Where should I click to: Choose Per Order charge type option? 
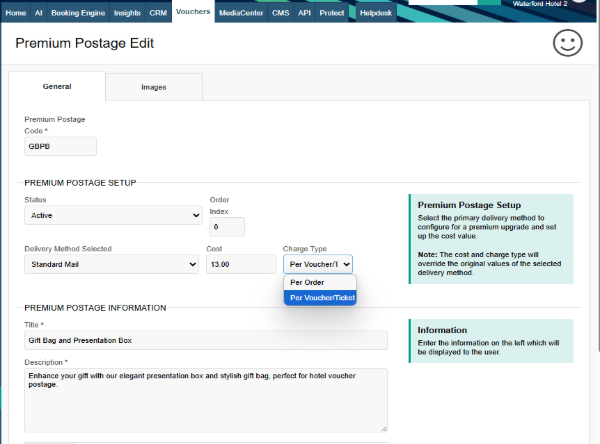320,282
